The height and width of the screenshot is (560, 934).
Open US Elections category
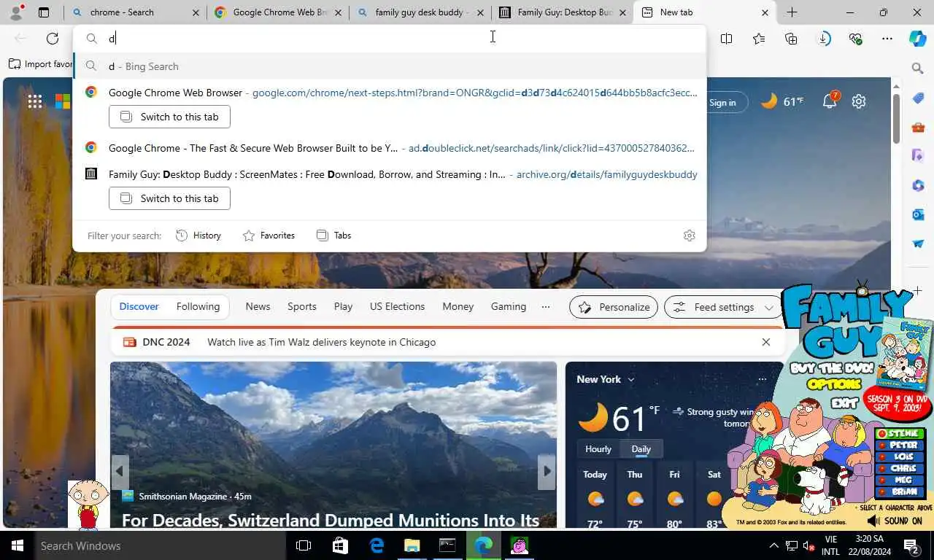(397, 306)
